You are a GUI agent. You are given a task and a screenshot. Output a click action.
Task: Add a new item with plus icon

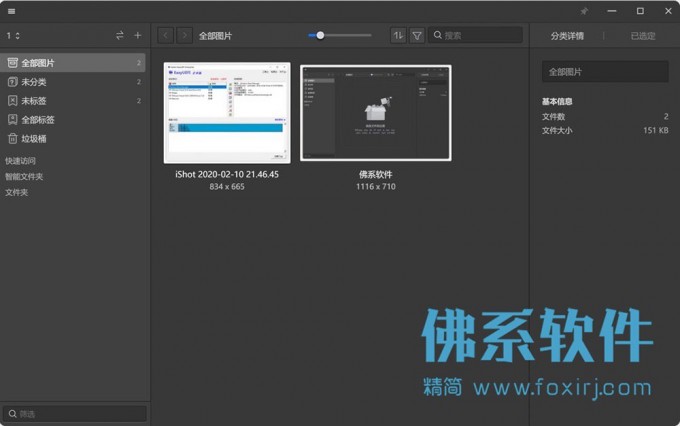137,36
